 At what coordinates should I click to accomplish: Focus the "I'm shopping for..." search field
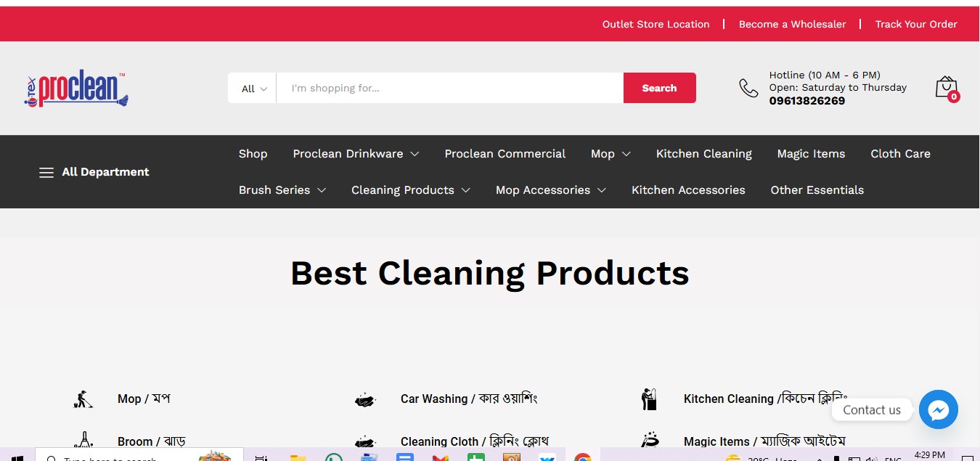(450, 88)
